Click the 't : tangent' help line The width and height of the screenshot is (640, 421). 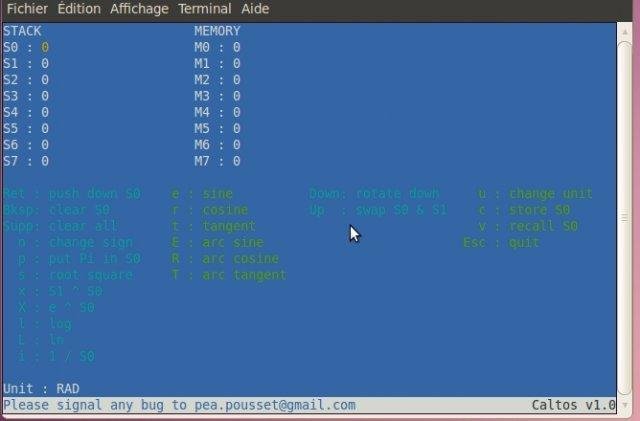point(214,226)
